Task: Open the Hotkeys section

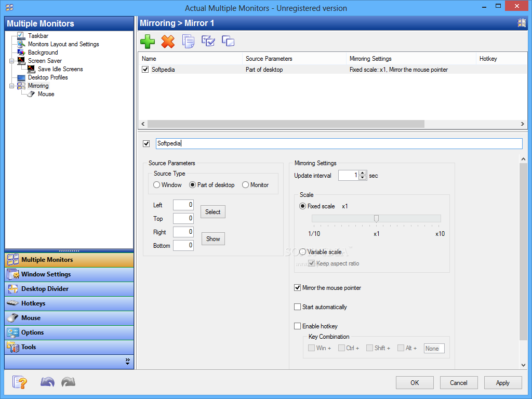Action: (69, 303)
